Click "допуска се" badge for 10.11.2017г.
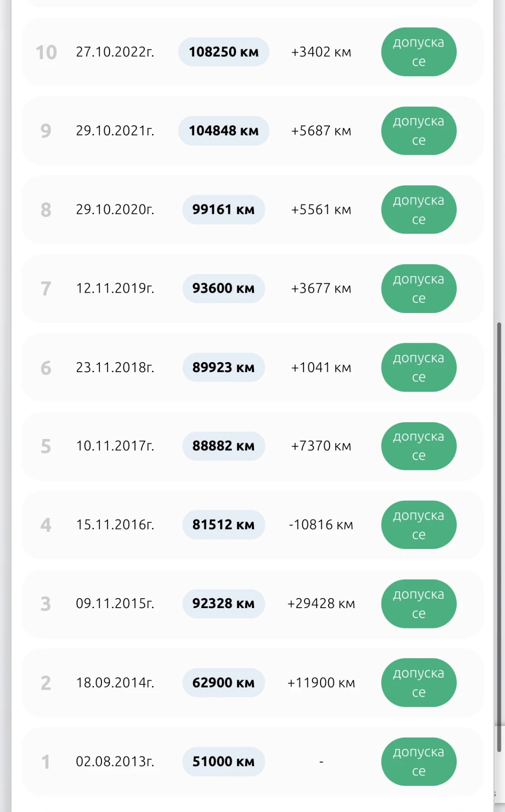The image size is (505, 812). click(418, 446)
